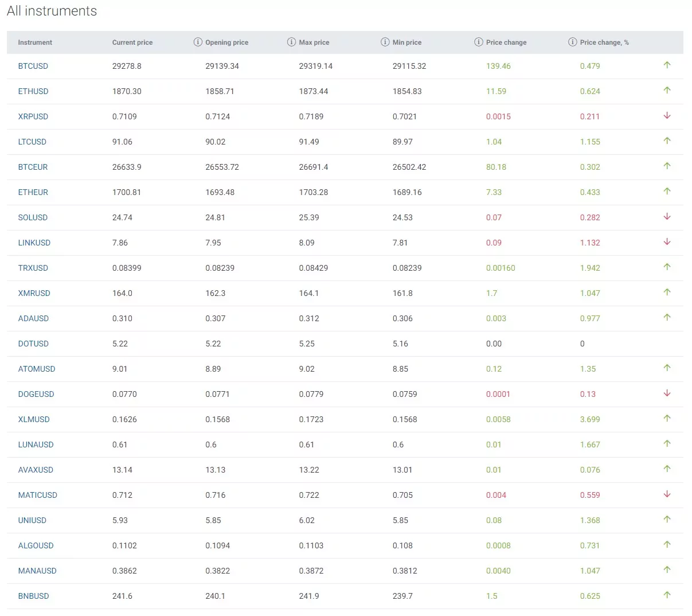Sort by the Current price column header
Screen dimensions: 692x616
click(132, 42)
